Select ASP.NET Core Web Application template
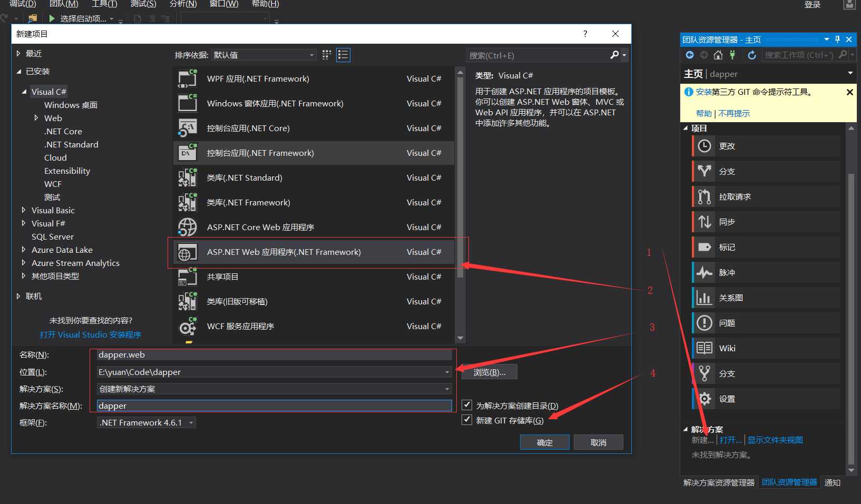861x504 pixels. (x=314, y=227)
